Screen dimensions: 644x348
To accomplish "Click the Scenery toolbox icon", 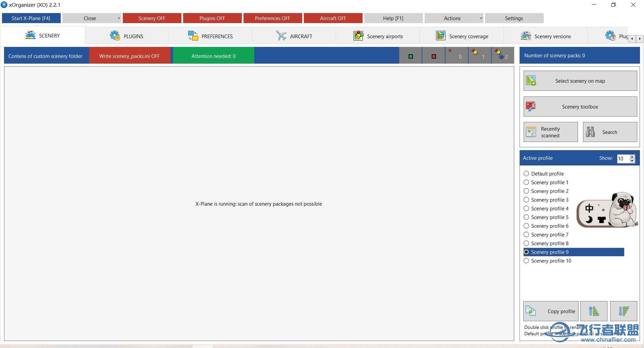I will tap(531, 107).
